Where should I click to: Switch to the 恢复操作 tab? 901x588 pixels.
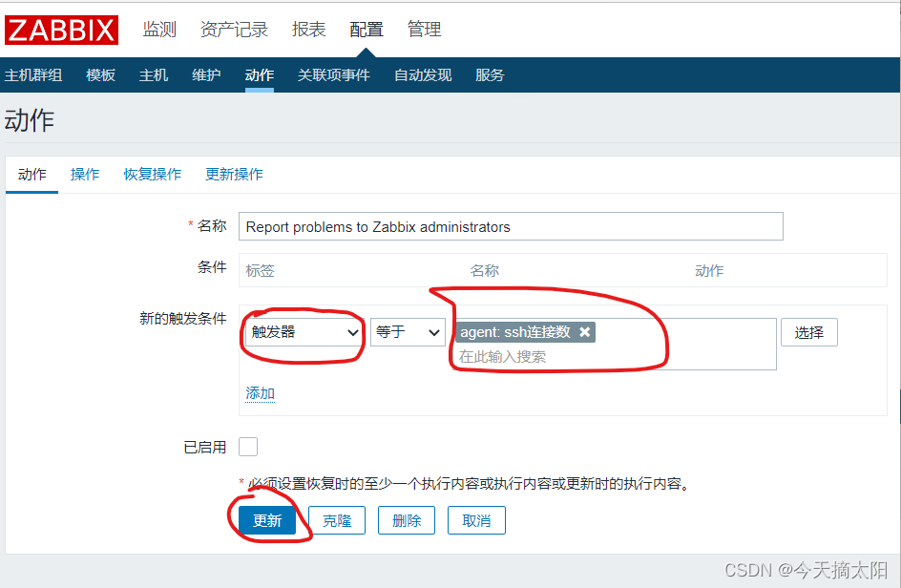(x=153, y=174)
